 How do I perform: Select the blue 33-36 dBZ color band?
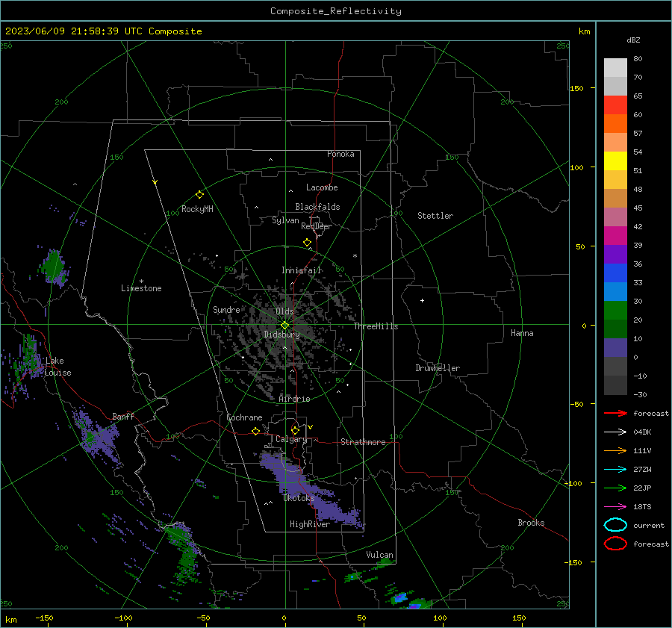615,273
